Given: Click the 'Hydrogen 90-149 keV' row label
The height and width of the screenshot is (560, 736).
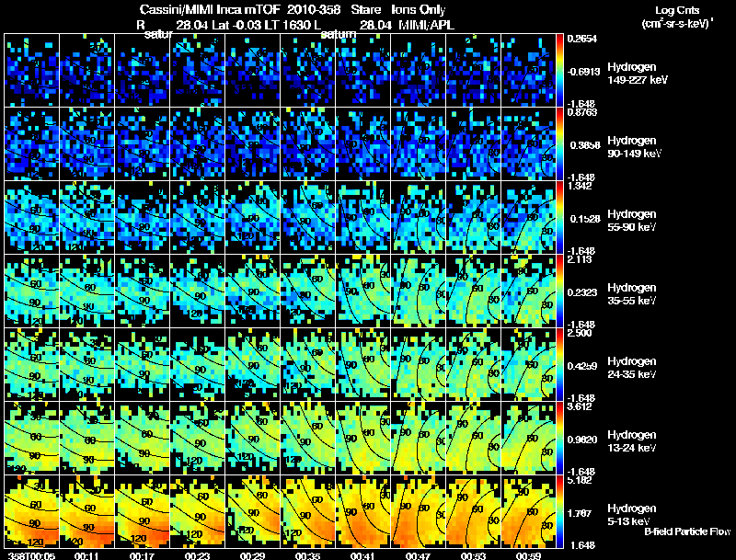Looking at the screenshot, I should [634, 147].
